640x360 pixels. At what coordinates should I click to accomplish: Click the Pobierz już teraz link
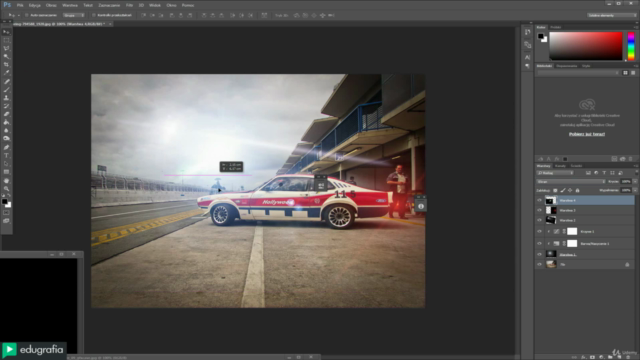click(587, 134)
